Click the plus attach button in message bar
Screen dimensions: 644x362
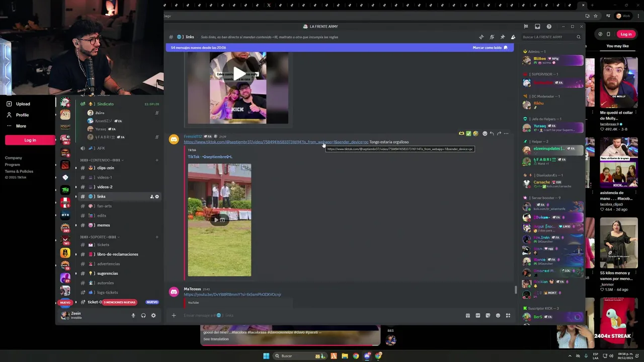click(174, 315)
